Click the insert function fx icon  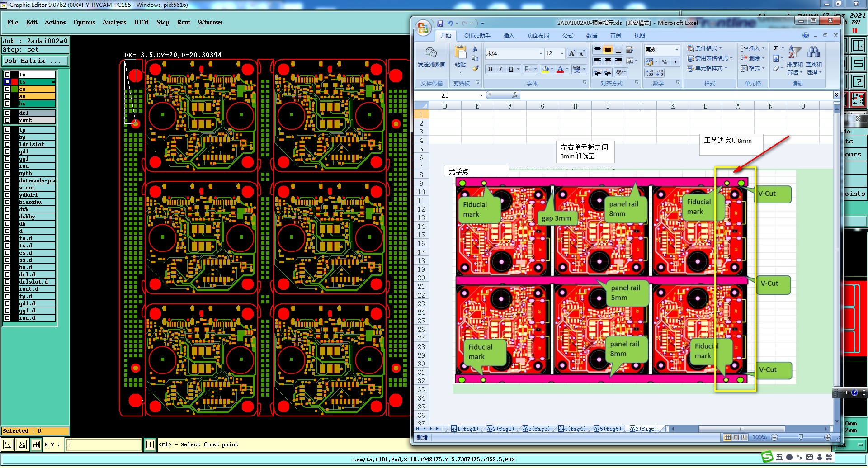click(514, 95)
